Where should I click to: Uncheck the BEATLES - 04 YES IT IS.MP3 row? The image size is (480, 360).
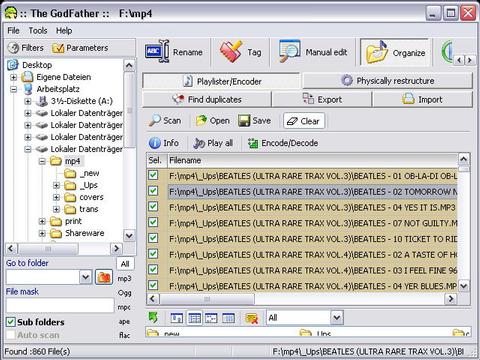coord(153,206)
